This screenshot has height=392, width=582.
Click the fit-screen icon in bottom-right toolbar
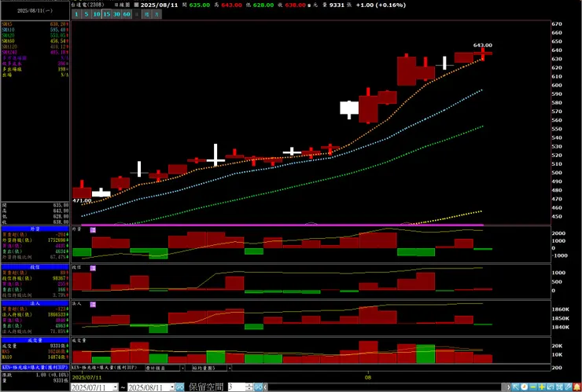click(x=558, y=387)
